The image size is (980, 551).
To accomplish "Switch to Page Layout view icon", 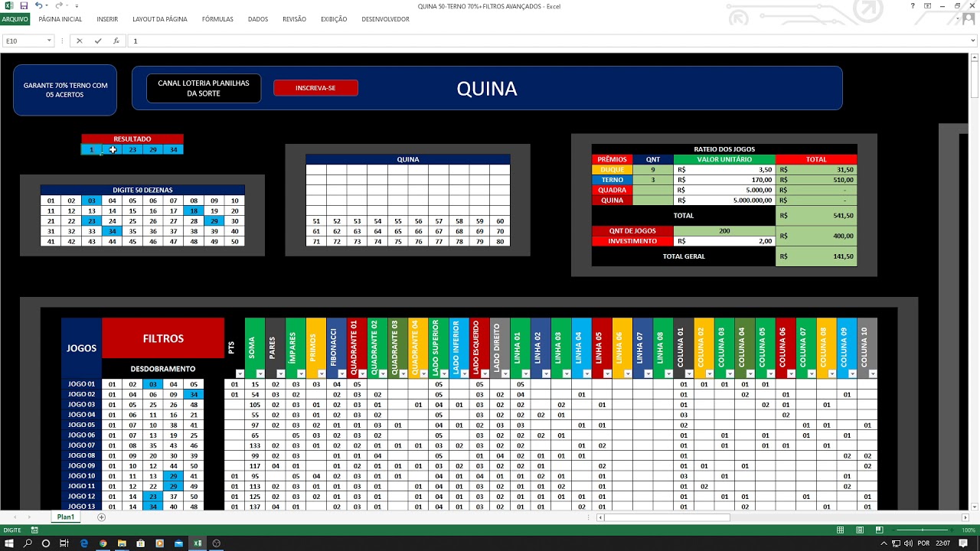I will 859,530.
